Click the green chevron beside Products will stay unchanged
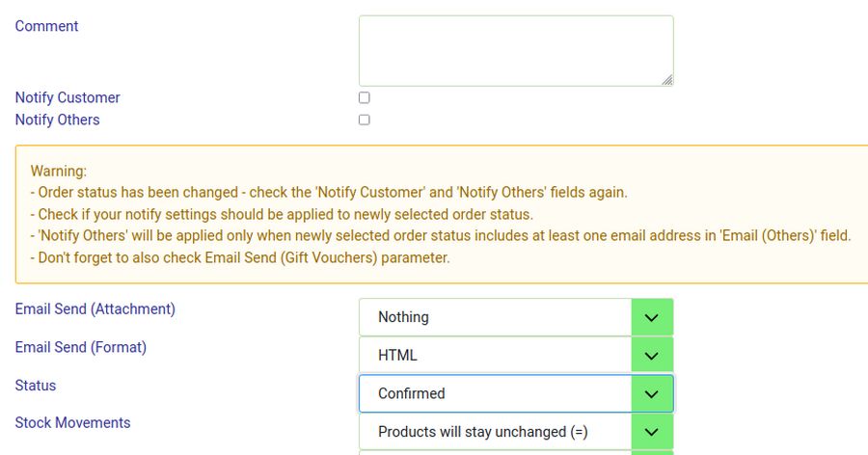 (652, 432)
